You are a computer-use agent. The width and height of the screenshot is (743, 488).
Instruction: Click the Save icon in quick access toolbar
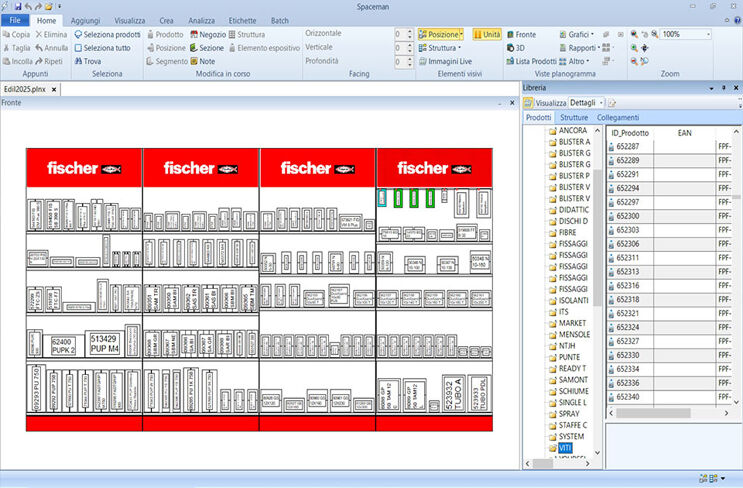pos(18,6)
